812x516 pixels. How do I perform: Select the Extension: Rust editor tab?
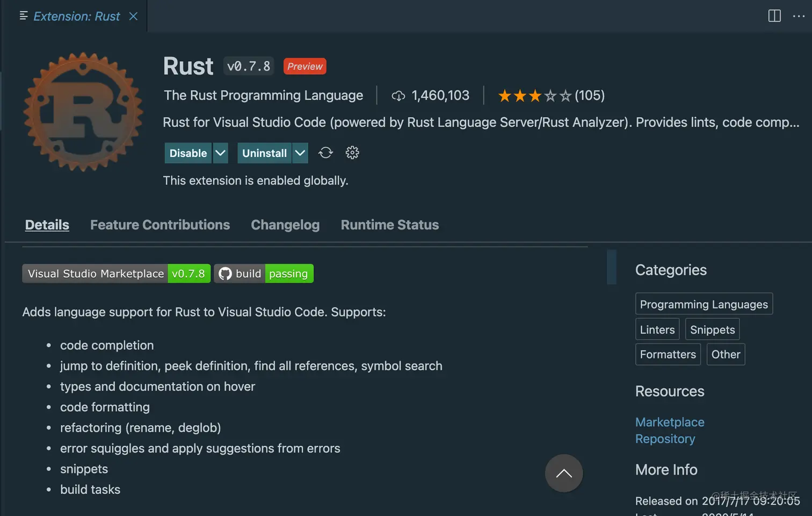pos(75,16)
